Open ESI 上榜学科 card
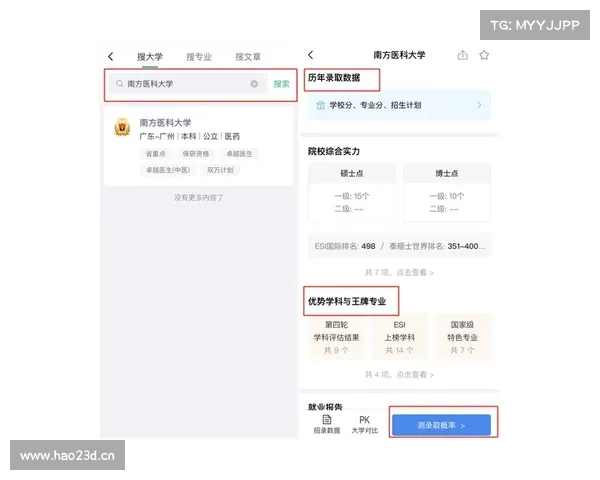The image size is (600, 480). click(399, 337)
